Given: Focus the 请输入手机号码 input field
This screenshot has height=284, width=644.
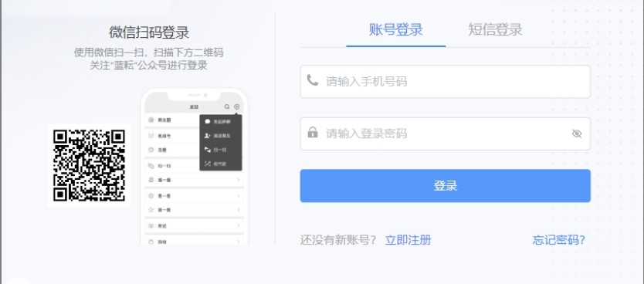Looking at the screenshot, I should pos(446,81).
